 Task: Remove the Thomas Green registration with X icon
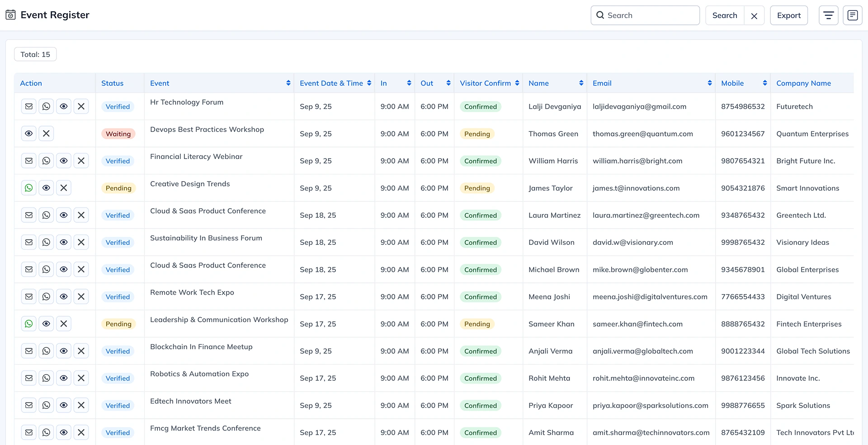coord(46,134)
